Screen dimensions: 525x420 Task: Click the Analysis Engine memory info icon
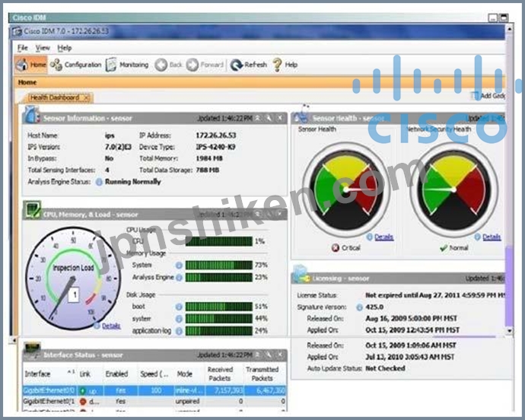tap(179, 277)
